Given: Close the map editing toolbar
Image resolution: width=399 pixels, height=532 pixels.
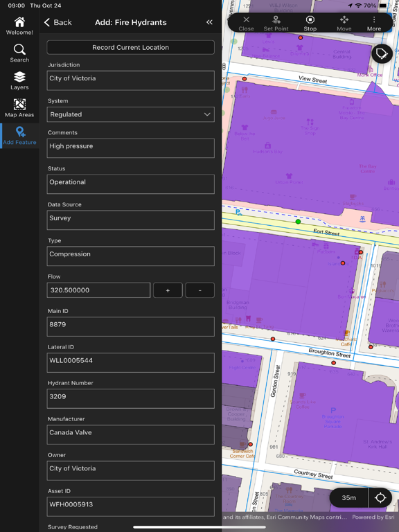Looking at the screenshot, I should (247, 24).
